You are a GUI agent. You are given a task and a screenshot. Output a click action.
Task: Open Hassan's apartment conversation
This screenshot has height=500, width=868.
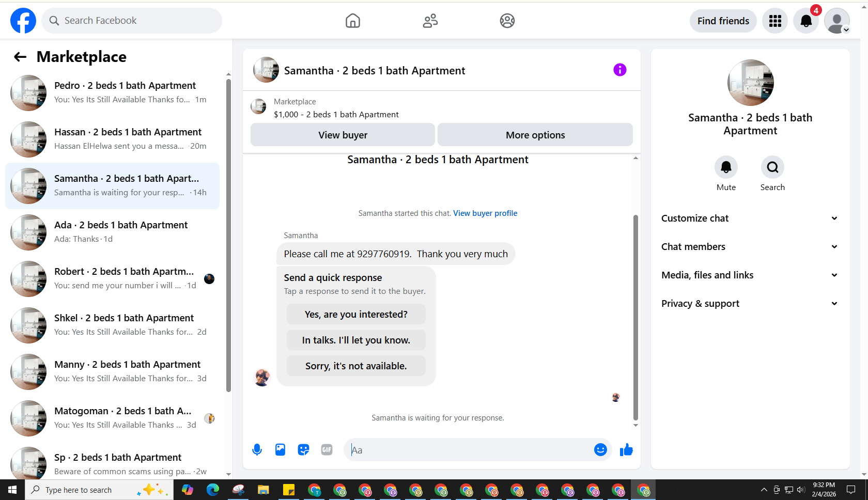(x=112, y=139)
